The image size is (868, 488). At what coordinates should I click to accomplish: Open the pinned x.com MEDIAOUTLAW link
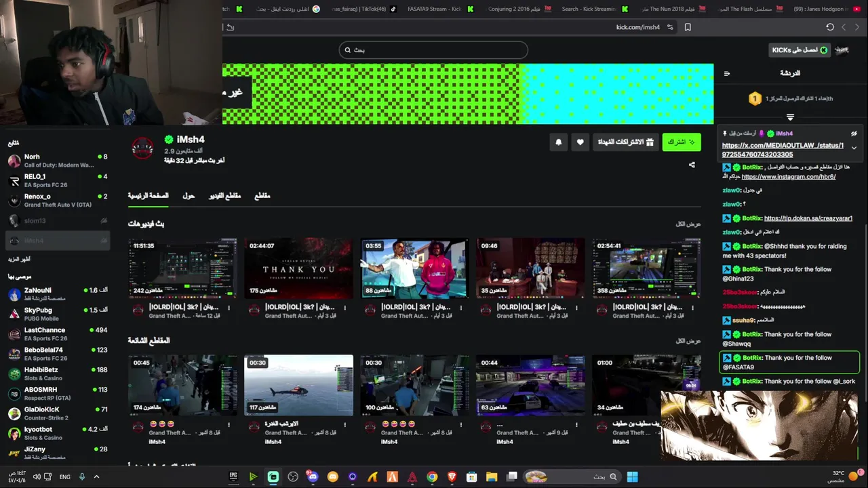pyautogui.click(x=783, y=150)
